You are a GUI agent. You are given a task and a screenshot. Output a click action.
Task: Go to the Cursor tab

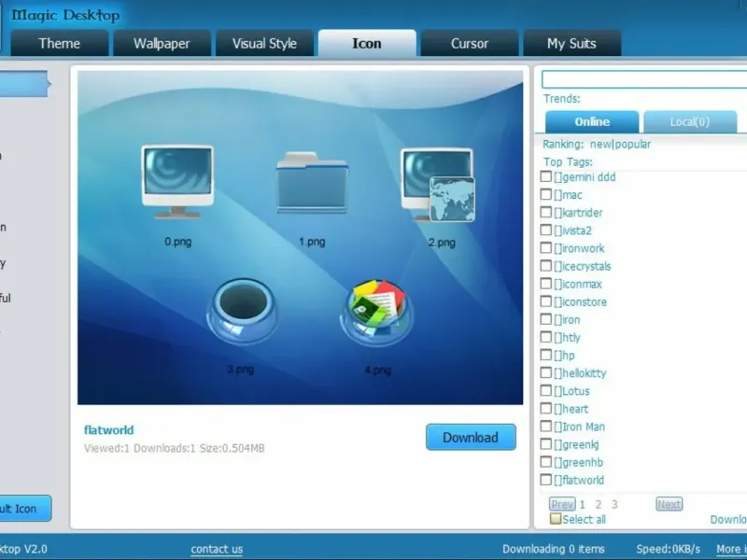click(x=470, y=43)
